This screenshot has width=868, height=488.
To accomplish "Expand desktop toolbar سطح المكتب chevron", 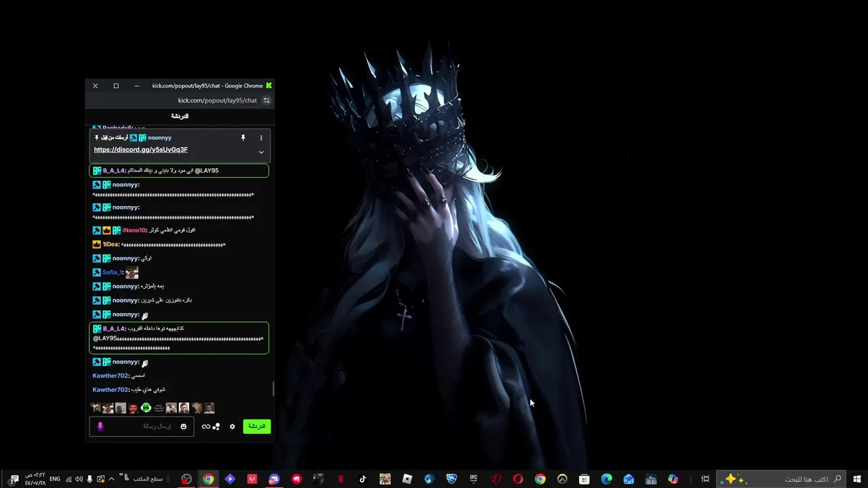I will [121, 474].
